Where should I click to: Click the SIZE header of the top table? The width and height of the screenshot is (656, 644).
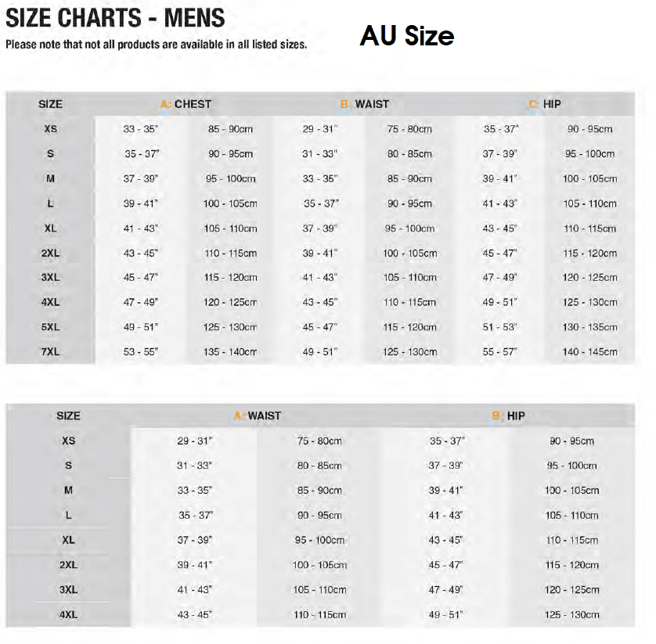click(x=50, y=104)
